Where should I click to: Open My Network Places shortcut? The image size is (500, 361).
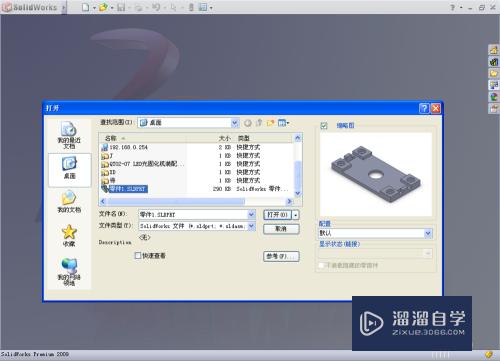[x=69, y=272]
